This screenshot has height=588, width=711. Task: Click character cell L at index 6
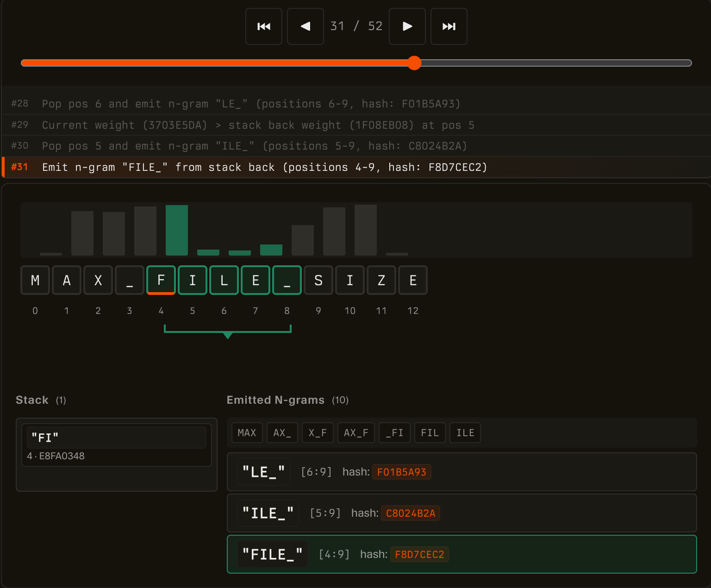[224, 280]
